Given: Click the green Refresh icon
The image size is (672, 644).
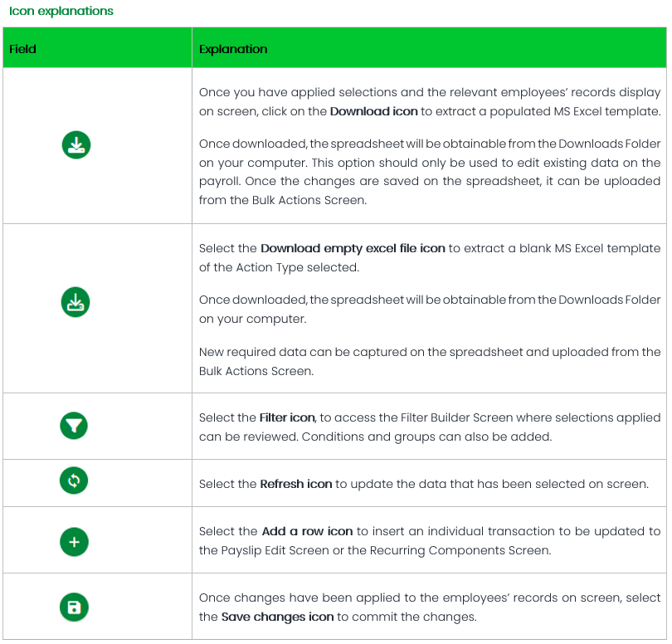Looking at the screenshot, I should pos(74,481).
